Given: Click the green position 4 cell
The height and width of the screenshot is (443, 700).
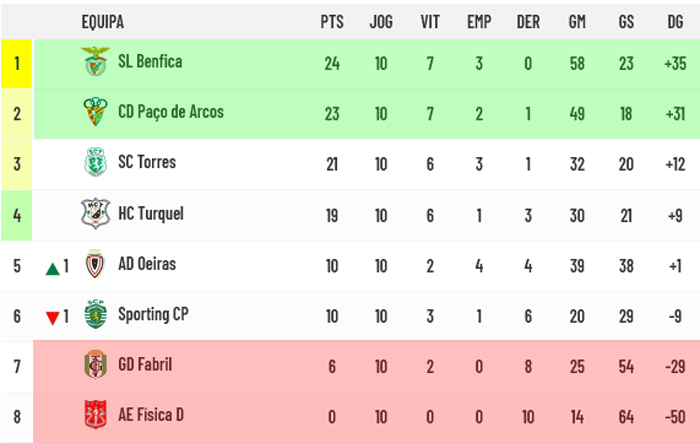Looking at the screenshot, I should pos(17,215).
